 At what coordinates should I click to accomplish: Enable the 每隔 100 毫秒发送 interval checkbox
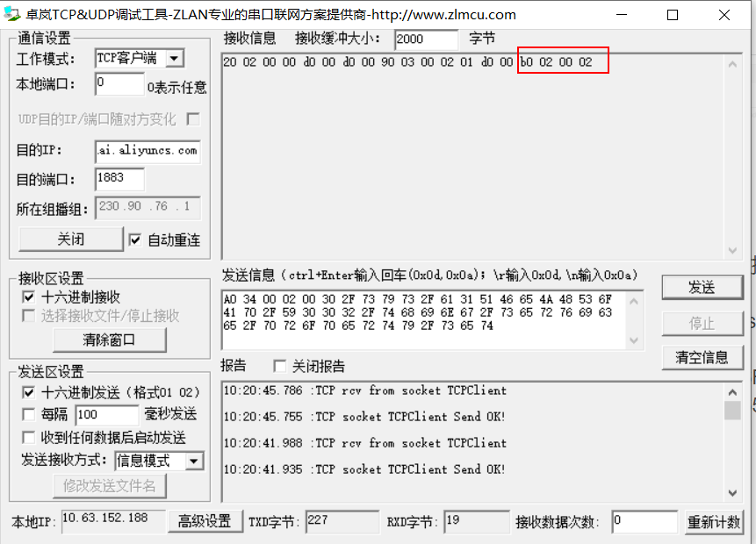[30, 413]
